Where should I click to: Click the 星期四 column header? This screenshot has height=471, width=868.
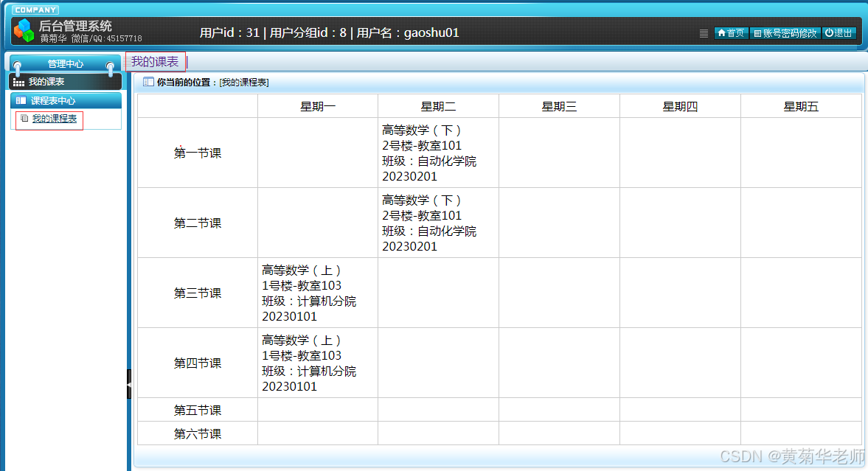coord(681,106)
